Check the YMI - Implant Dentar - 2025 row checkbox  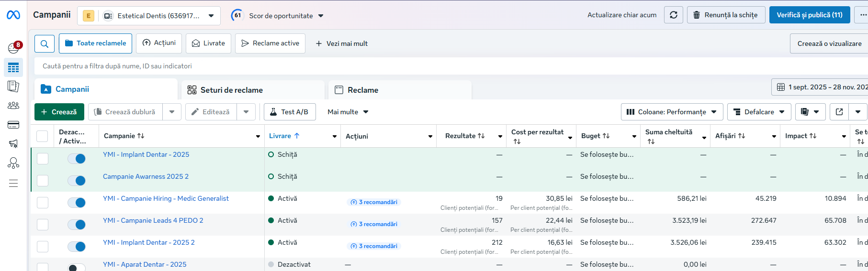43,159
